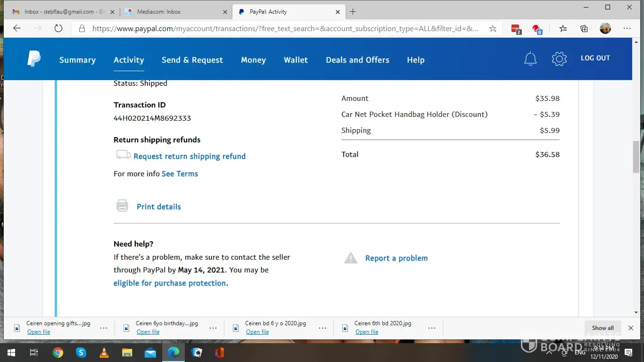Click the page vertical scrollbar thumb

click(636, 156)
